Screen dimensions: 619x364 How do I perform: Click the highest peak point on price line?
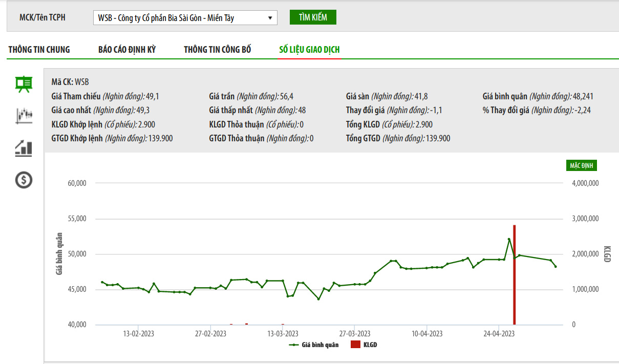point(509,239)
